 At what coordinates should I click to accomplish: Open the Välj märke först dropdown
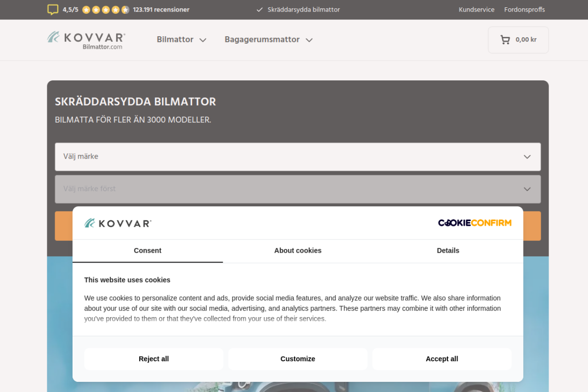(x=298, y=189)
